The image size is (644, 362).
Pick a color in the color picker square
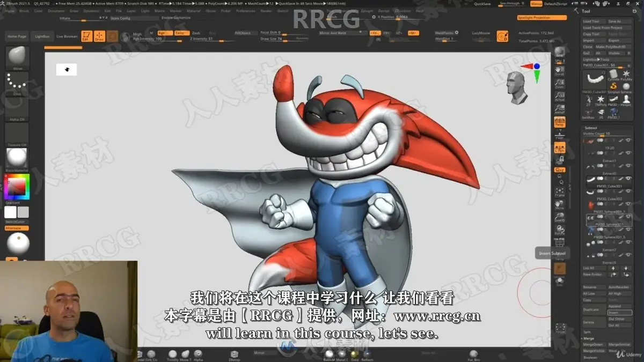[17, 187]
